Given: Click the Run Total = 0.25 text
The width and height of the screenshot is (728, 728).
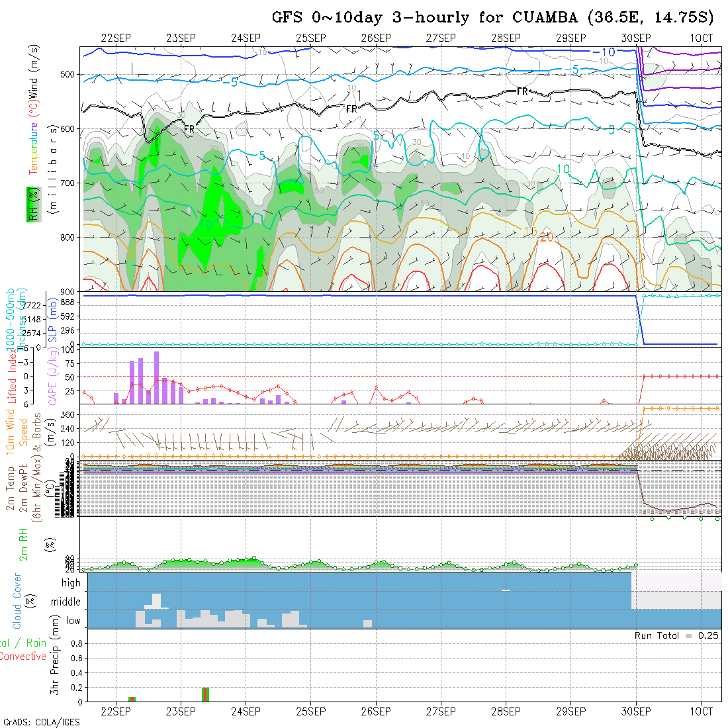Looking at the screenshot, I should 677,635.
